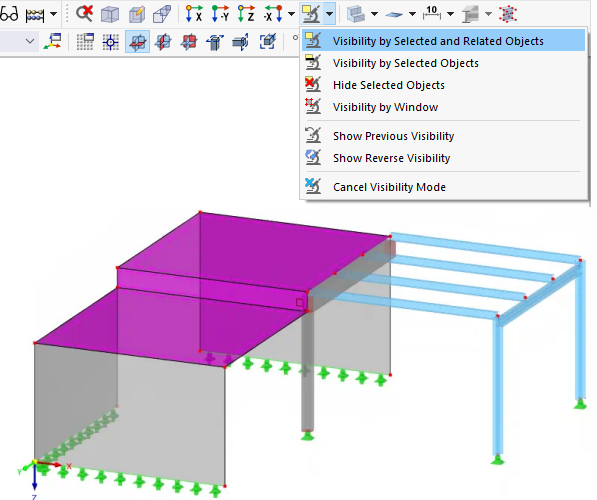Viewport: 597px width, 500px height.
Task: Open the dimension dropdown arrow
Action: (x=450, y=14)
